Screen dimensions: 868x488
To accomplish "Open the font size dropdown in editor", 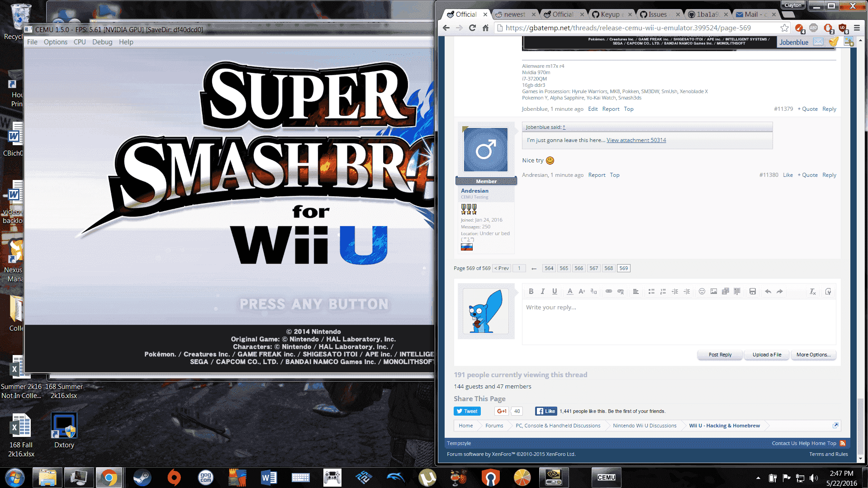I will click(582, 292).
